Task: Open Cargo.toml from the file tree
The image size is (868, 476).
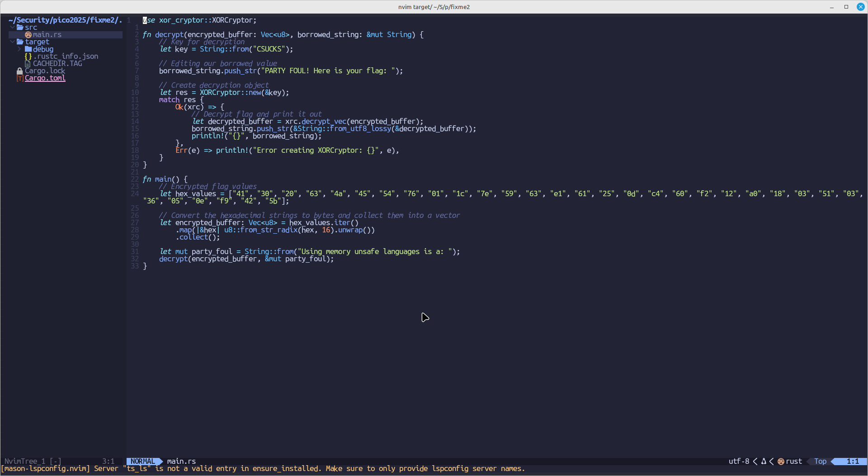Action: pyautogui.click(x=45, y=78)
